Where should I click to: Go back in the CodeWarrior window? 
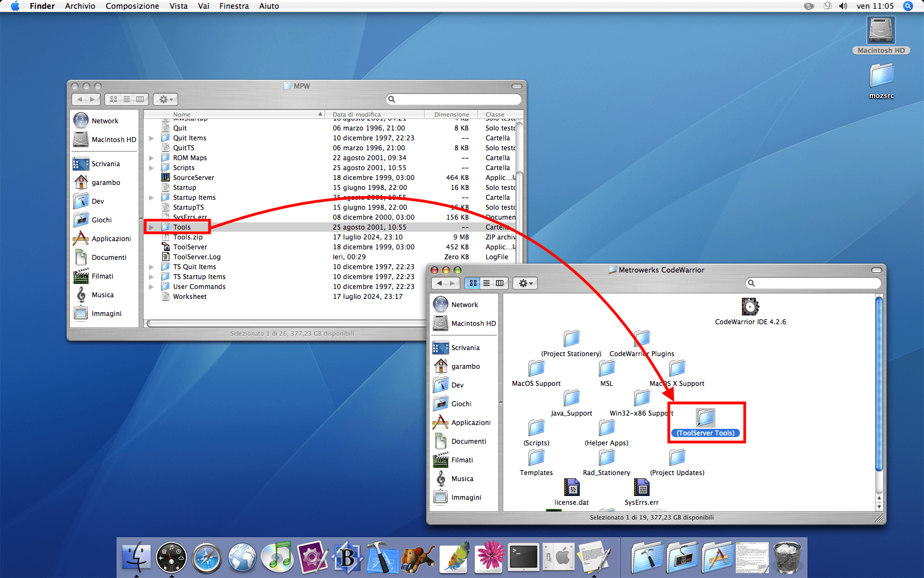tap(439, 283)
